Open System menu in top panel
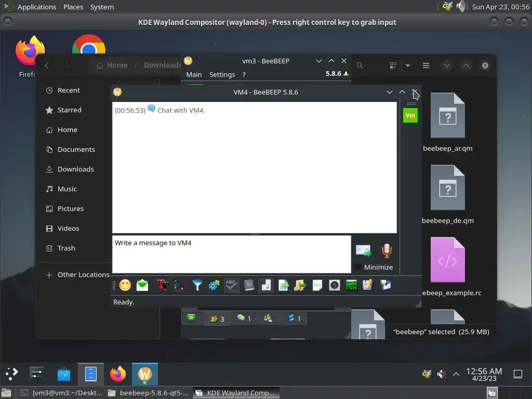 pyautogui.click(x=102, y=7)
